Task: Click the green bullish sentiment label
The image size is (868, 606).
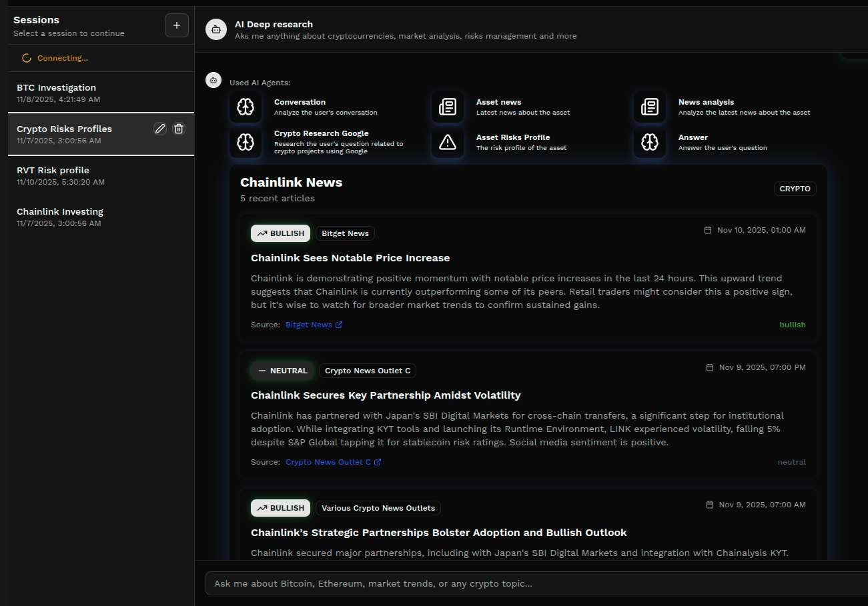Action: coord(793,325)
